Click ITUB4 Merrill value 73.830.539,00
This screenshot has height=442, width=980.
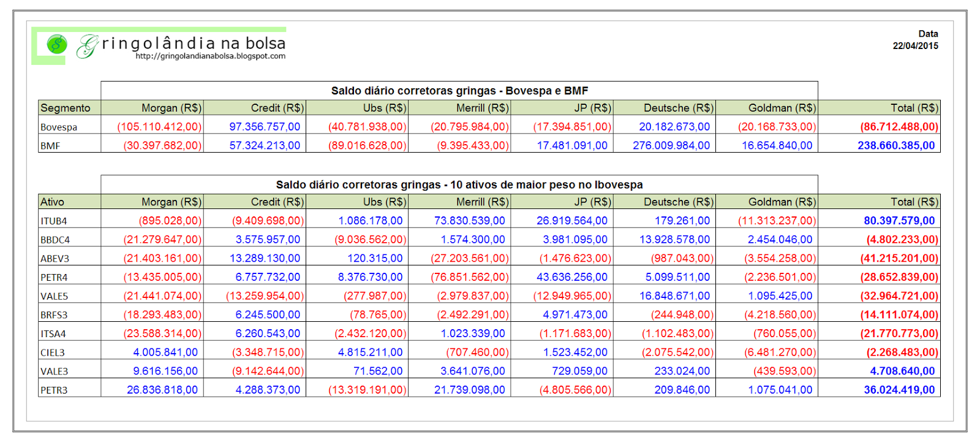470,221
